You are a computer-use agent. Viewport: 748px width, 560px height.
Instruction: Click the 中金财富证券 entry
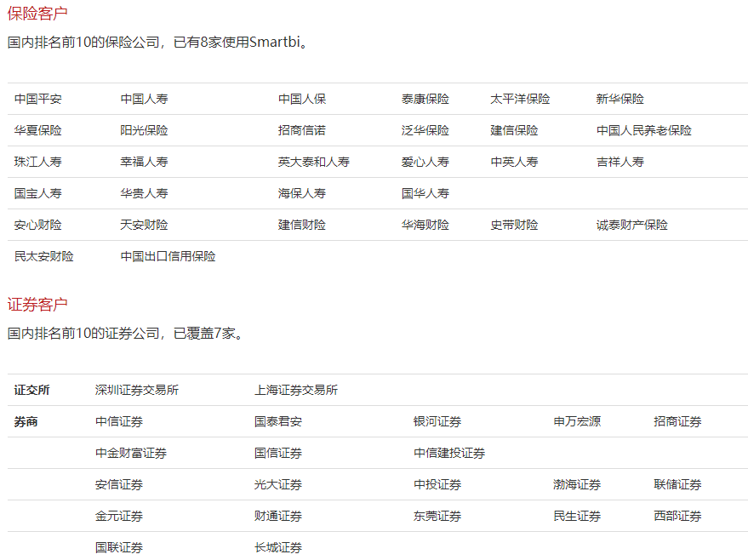pyautogui.click(x=131, y=453)
